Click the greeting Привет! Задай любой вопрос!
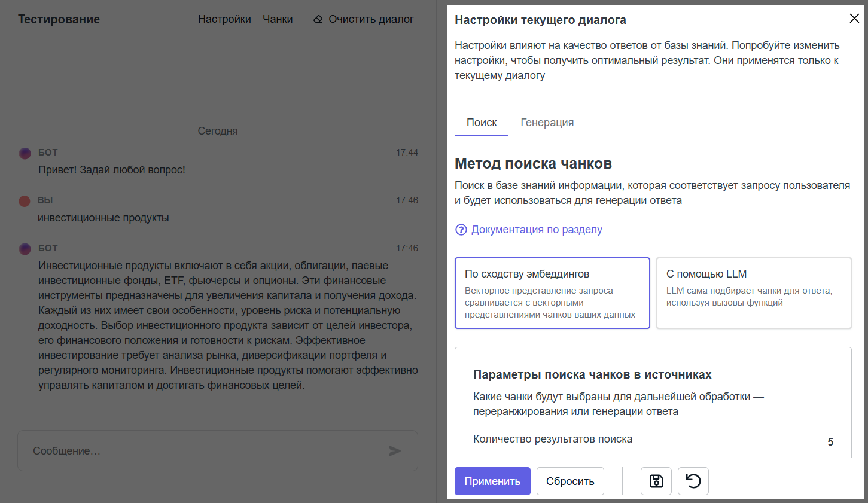868x503 pixels. click(112, 170)
